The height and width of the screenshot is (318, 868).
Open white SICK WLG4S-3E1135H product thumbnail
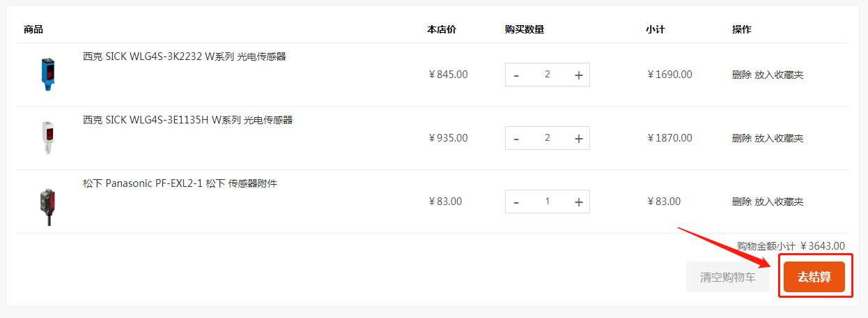[46, 138]
